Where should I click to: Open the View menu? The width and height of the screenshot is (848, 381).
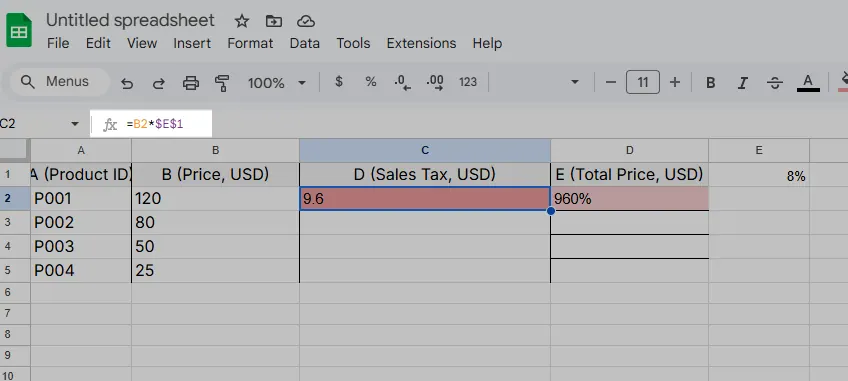[142, 43]
